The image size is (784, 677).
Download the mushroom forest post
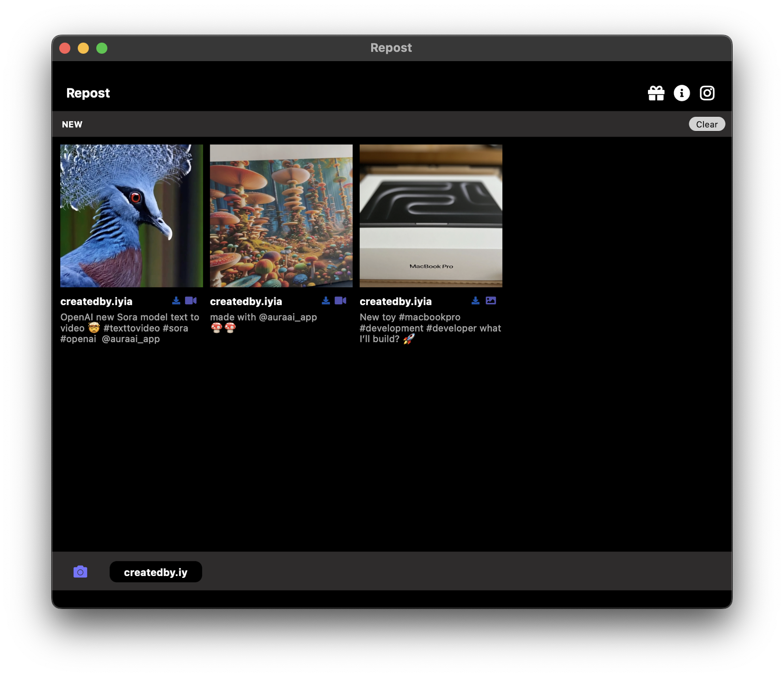(326, 301)
